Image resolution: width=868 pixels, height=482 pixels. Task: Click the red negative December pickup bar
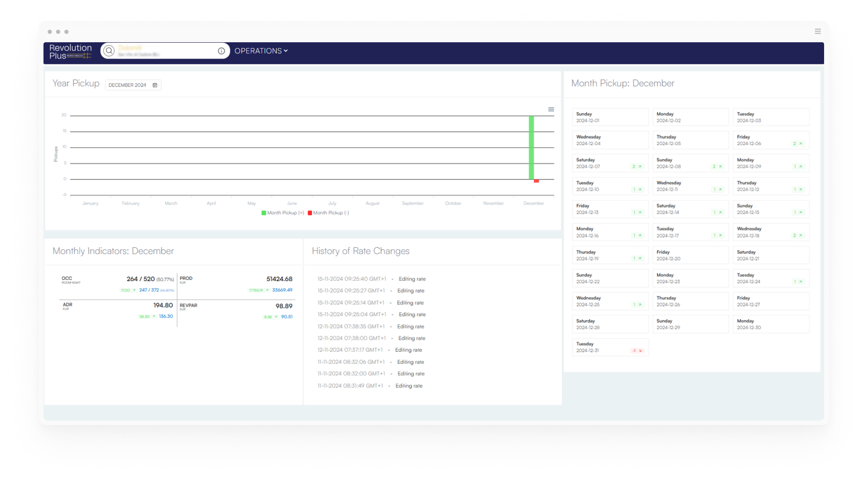(536, 181)
